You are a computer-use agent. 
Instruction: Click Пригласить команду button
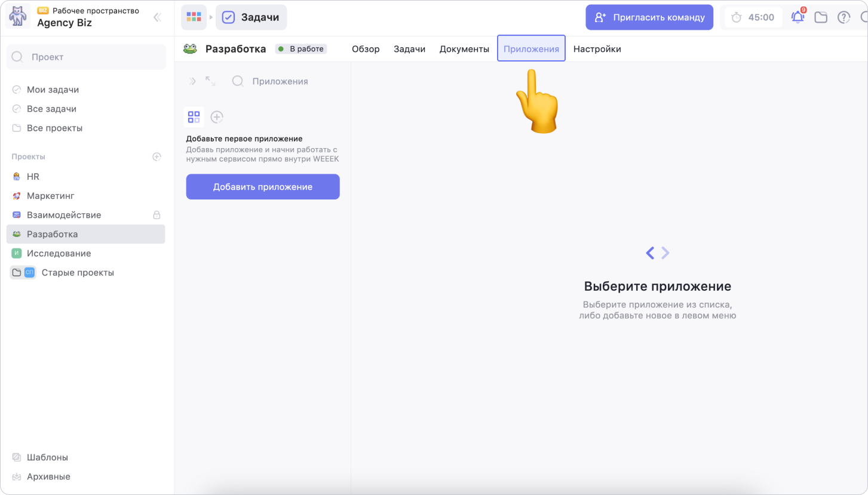(x=649, y=17)
